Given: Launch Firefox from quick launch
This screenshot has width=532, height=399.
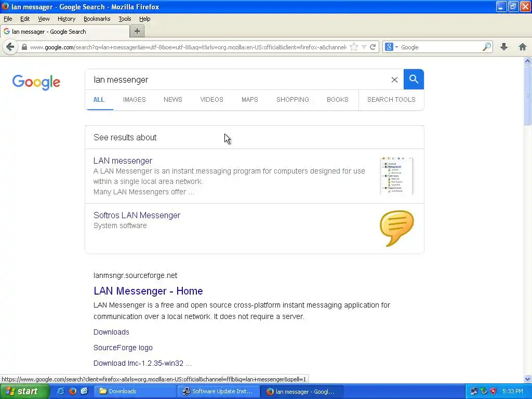Looking at the screenshot, I should pos(72,391).
